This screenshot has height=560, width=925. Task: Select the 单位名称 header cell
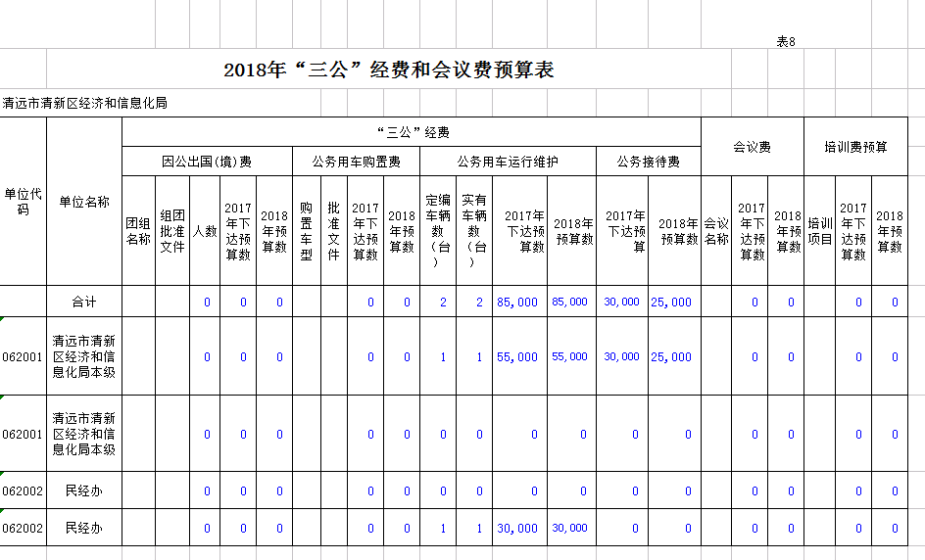(84, 202)
